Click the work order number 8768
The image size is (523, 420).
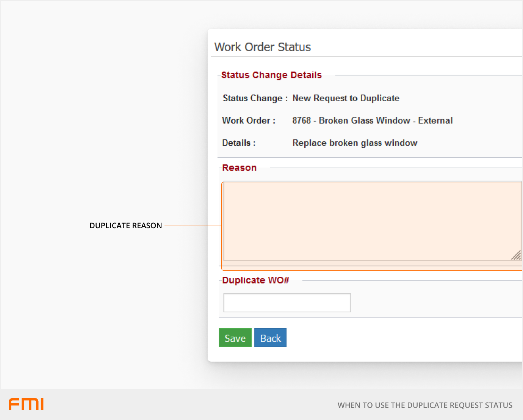pyautogui.click(x=301, y=121)
